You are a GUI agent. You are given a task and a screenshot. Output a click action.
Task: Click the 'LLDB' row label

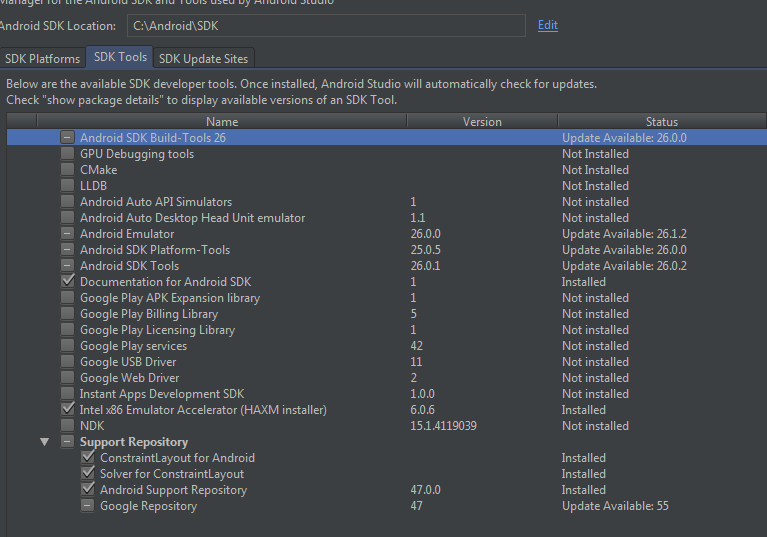[93, 186]
